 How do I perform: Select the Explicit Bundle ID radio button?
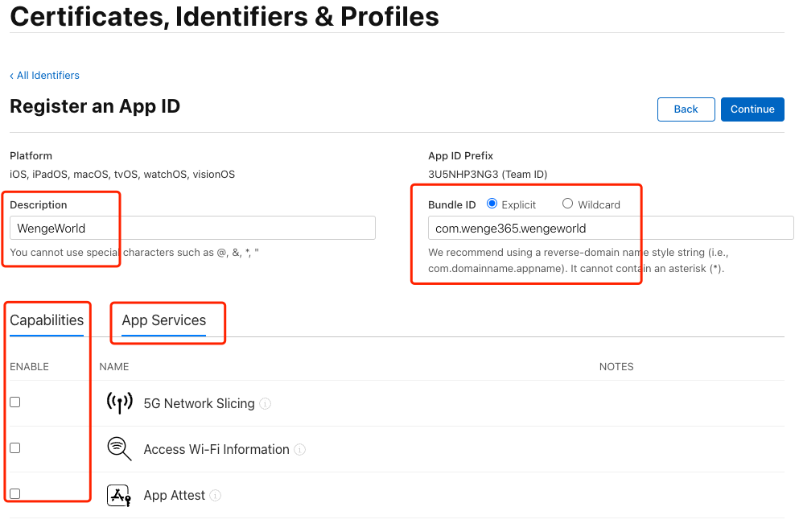point(492,204)
